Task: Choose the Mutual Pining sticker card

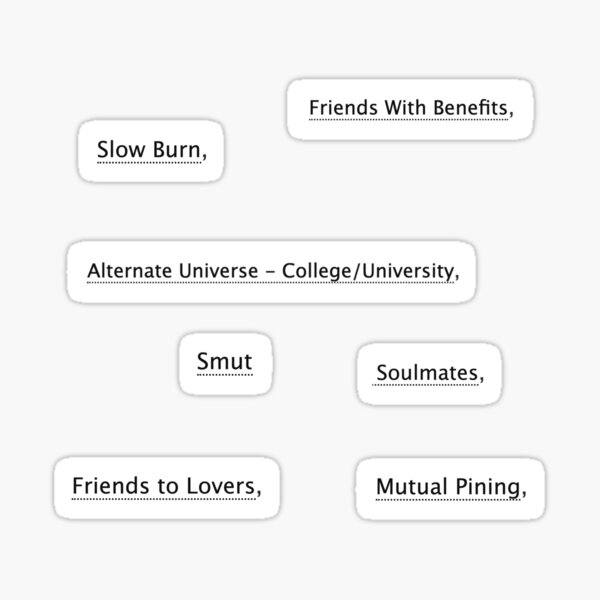Action: pyautogui.click(x=450, y=489)
